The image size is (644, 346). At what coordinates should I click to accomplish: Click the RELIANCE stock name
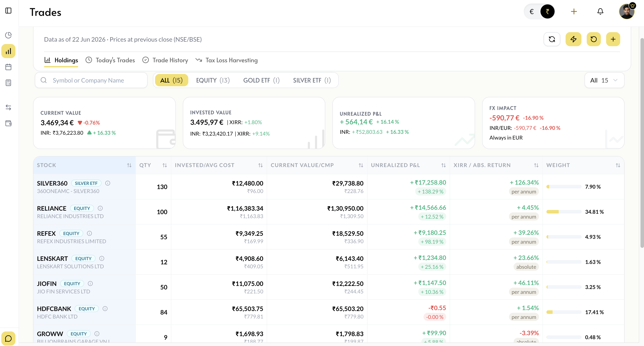pos(52,208)
